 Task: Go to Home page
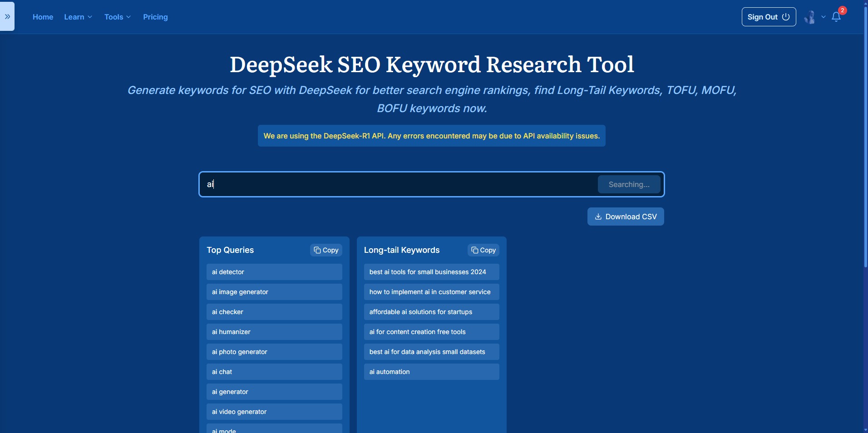point(43,17)
